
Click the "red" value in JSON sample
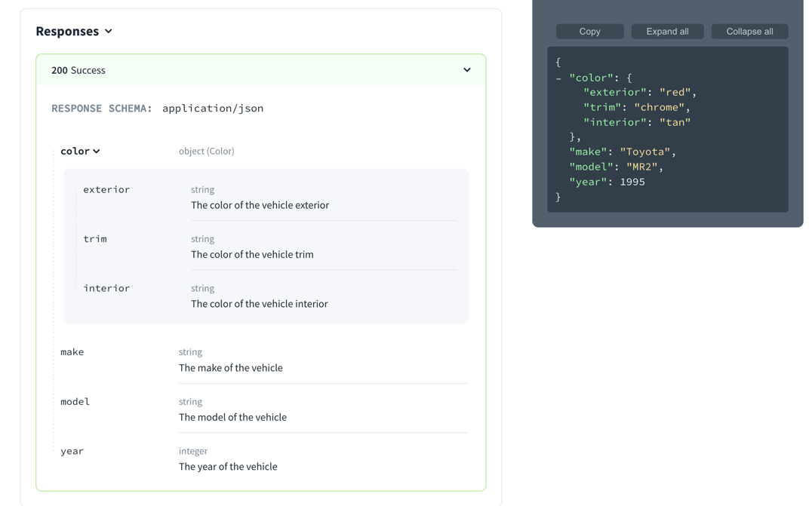point(675,92)
